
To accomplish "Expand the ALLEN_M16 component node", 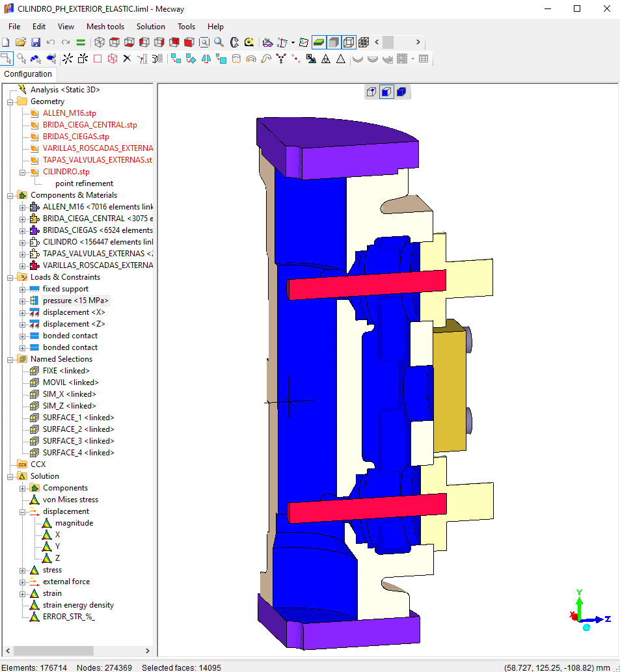I will point(22,208).
